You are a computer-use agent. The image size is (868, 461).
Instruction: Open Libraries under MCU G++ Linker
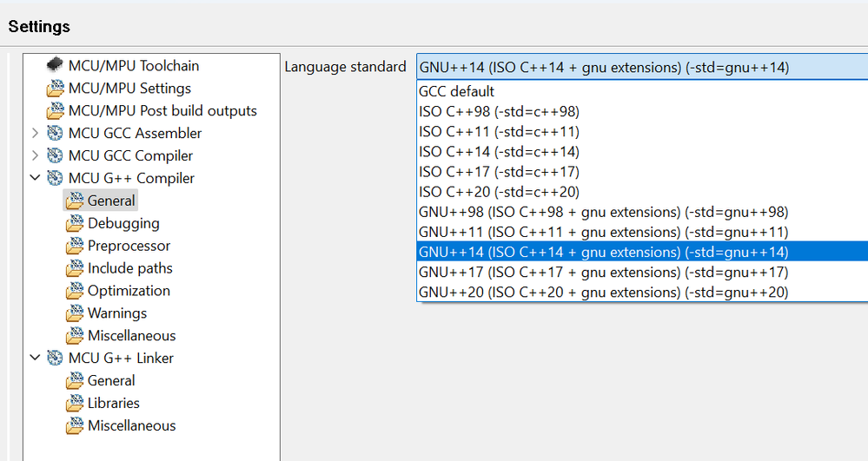(114, 404)
